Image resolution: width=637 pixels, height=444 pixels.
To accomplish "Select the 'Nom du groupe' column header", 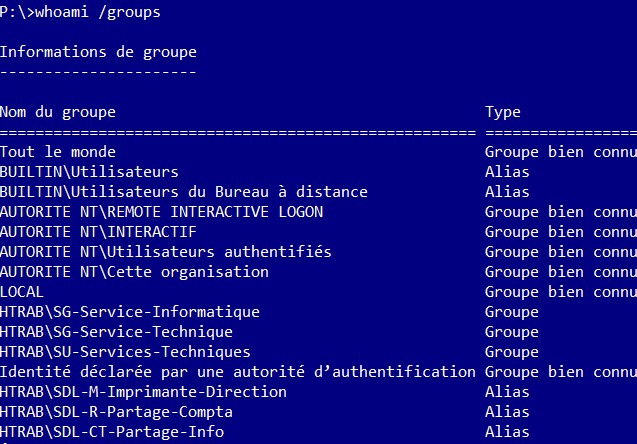I will 58,112.
